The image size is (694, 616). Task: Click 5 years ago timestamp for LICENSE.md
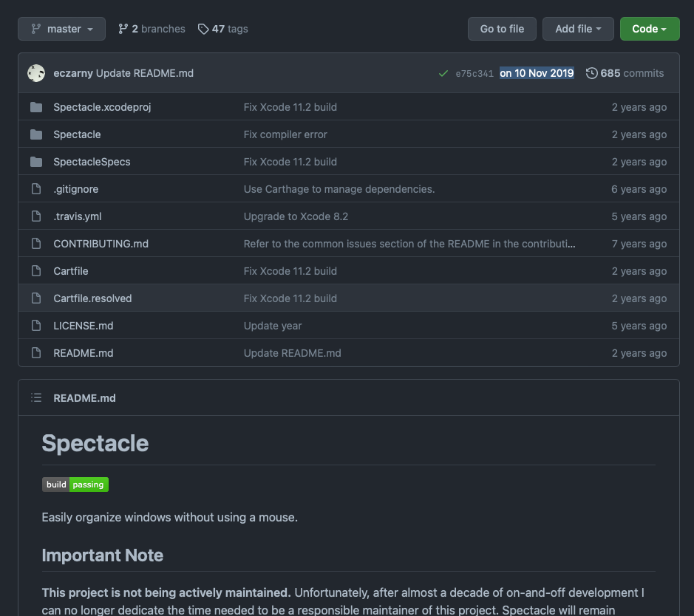pyautogui.click(x=639, y=326)
